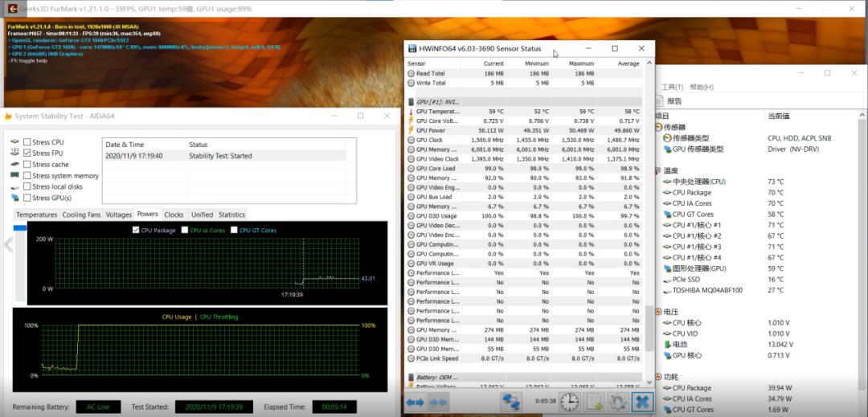
Task: Open HWiNFO sensor settings gear icon
Action: (x=617, y=402)
